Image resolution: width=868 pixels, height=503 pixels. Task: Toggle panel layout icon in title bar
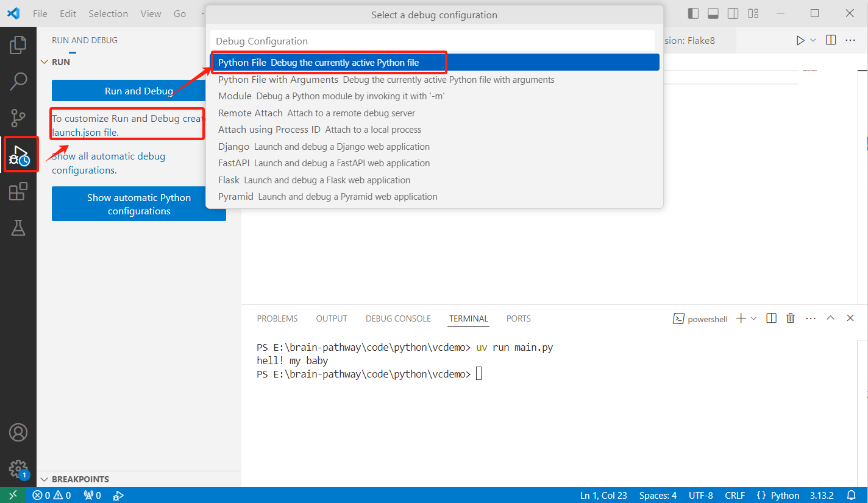click(713, 13)
